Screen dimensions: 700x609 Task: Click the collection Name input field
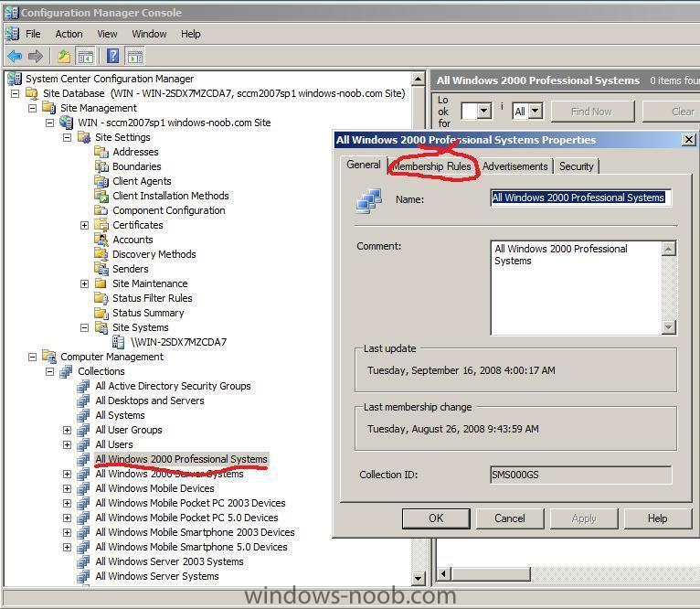581,198
